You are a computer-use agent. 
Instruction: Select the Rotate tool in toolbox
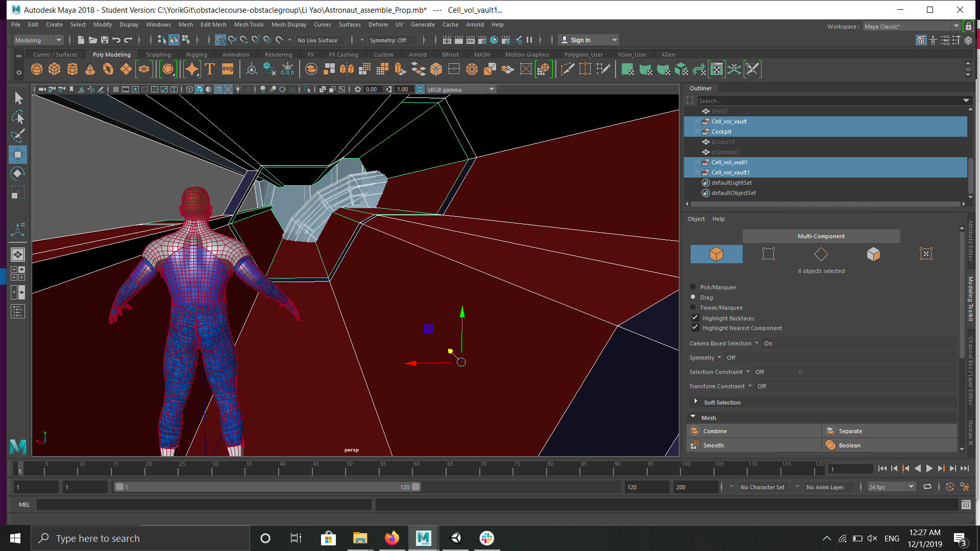(18, 174)
